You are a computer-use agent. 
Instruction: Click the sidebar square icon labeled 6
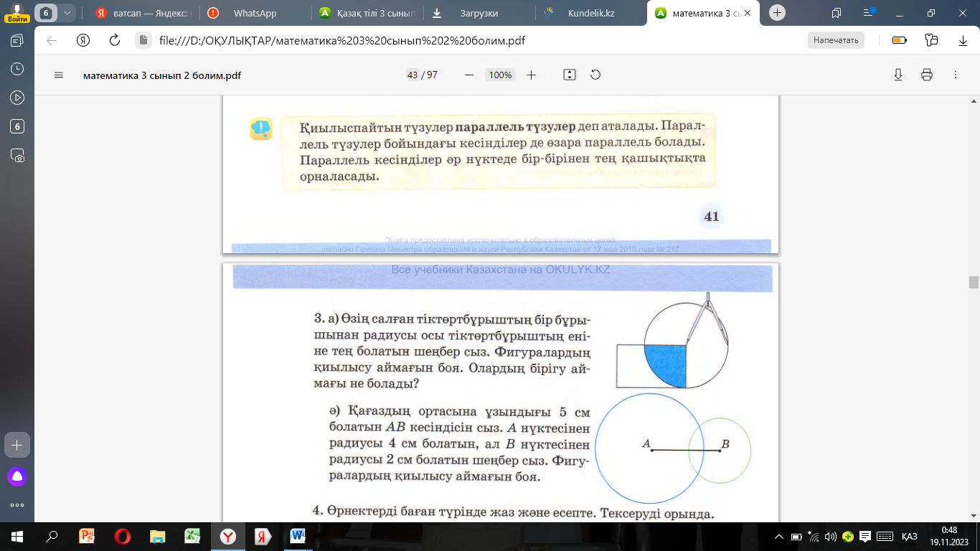tap(17, 126)
